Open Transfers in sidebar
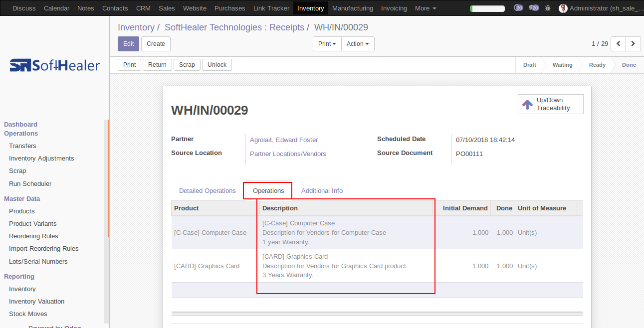This screenshot has width=644, height=328. [x=22, y=146]
